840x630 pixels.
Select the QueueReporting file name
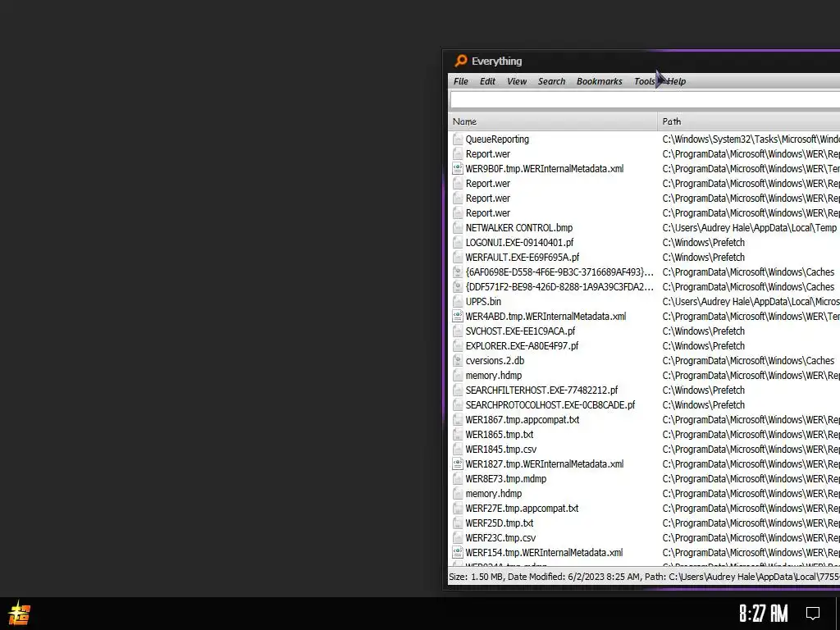[x=497, y=139]
